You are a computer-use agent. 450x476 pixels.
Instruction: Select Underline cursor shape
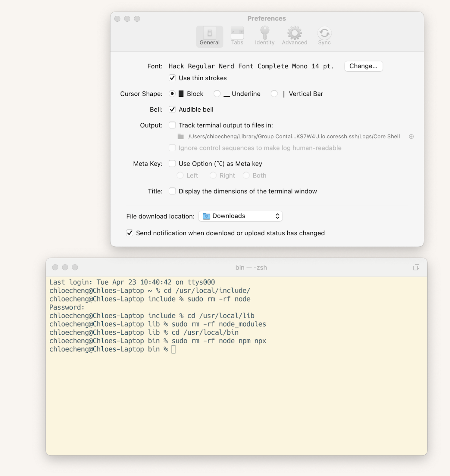click(x=217, y=94)
